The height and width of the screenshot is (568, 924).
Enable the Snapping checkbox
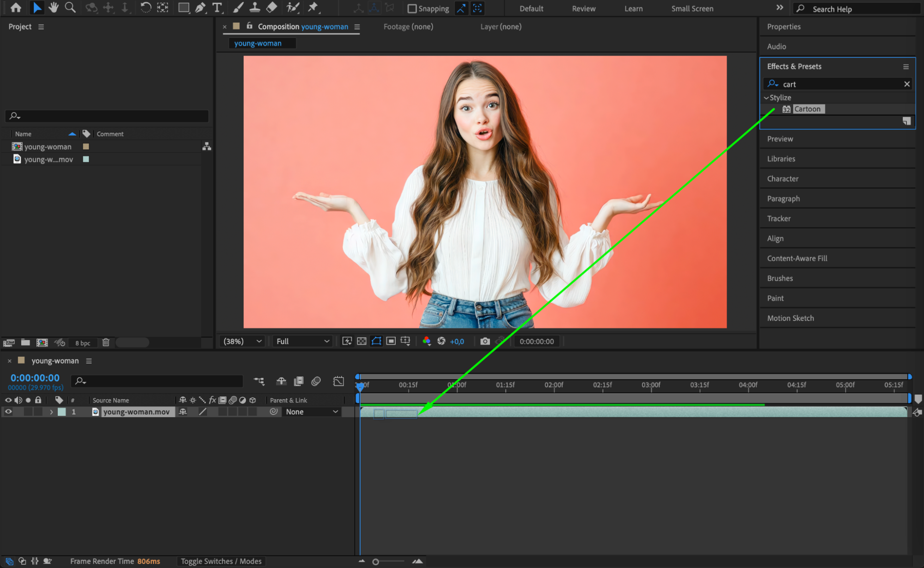pyautogui.click(x=412, y=9)
